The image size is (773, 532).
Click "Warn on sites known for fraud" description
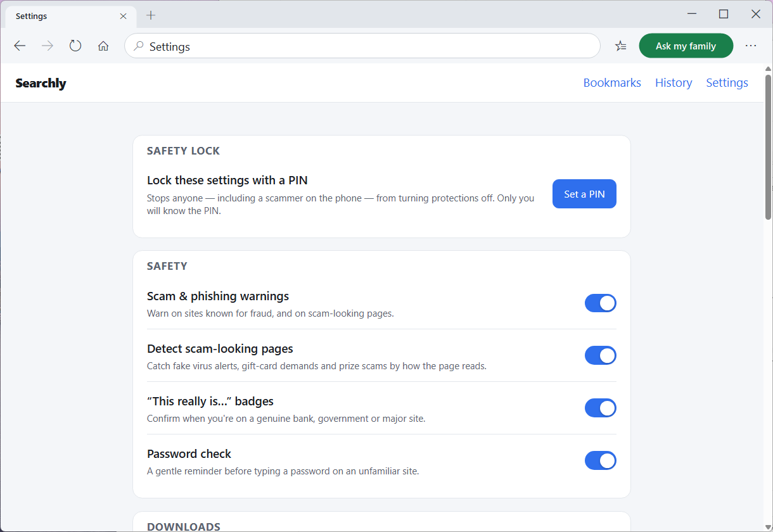pyautogui.click(x=271, y=313)
